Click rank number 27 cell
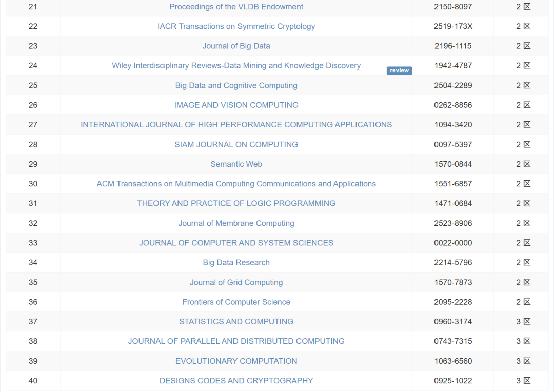 coord(33,125)
